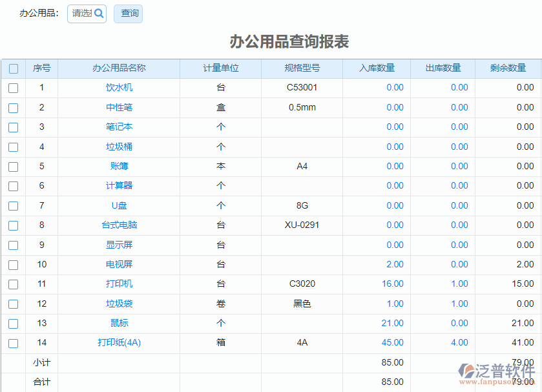542x392 pixels.
Task: Click the magnifier search icon in office supplies field
Action: [x=99, y=14]
